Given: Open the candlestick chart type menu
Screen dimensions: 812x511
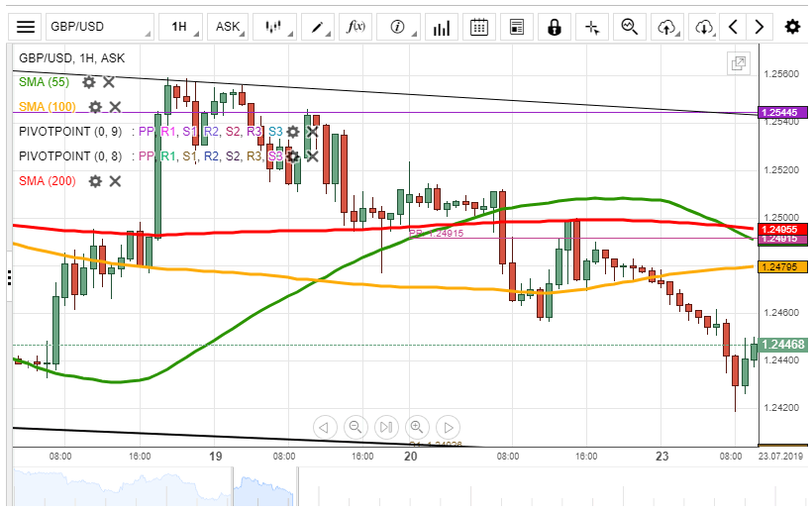Looking at the screenshot, I should click(274, 27).
